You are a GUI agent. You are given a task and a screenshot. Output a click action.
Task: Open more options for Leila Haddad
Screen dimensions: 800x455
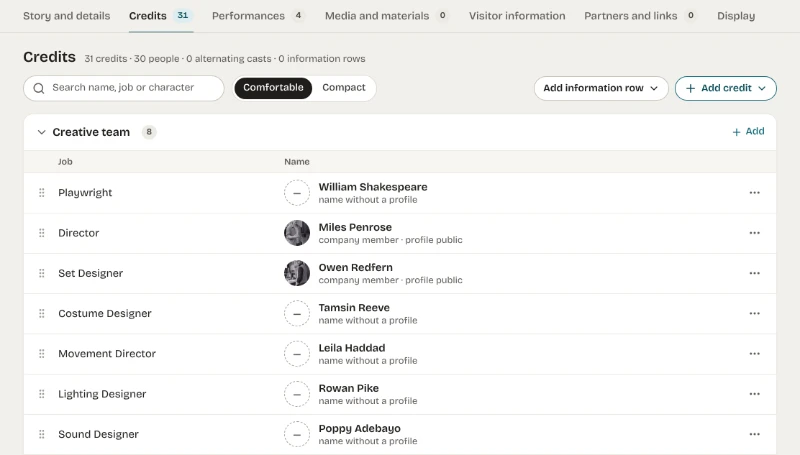(x=755, y=354)
